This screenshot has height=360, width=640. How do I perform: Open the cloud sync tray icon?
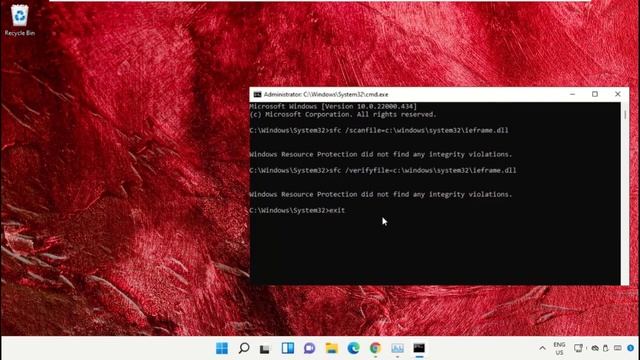[x=595, y=348]
